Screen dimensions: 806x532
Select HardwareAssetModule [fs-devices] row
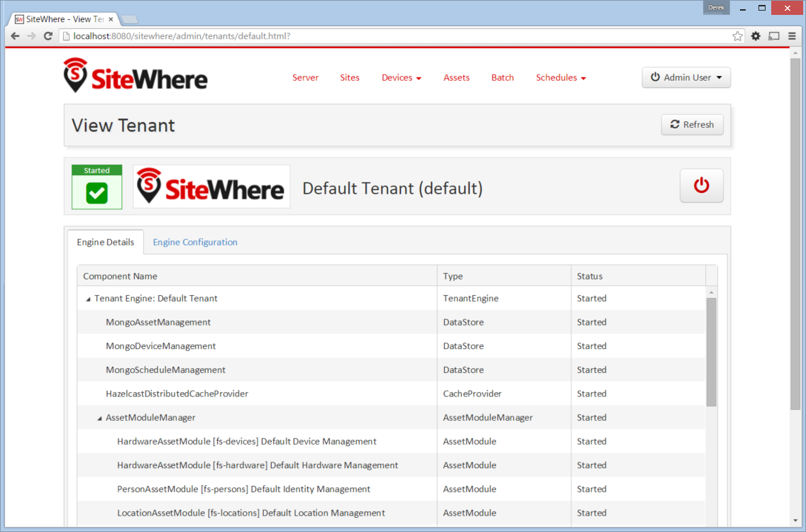coord(391,441)
